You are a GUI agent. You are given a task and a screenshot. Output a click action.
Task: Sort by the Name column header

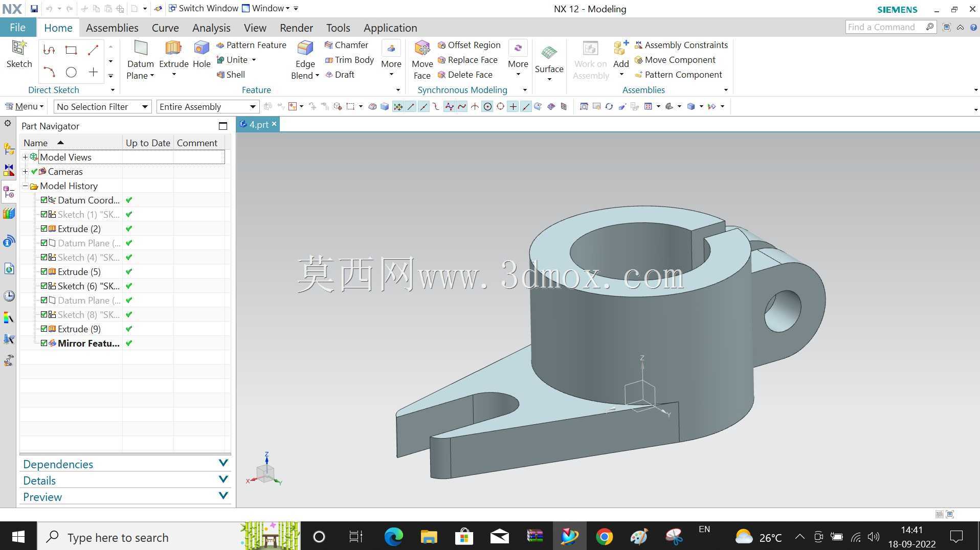[x=72, y=143]
